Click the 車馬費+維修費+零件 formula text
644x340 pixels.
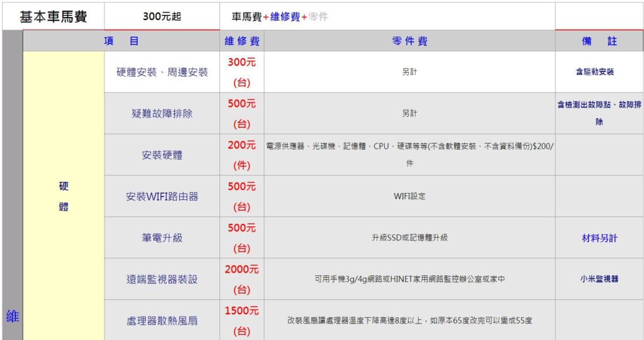pos(280,17)
